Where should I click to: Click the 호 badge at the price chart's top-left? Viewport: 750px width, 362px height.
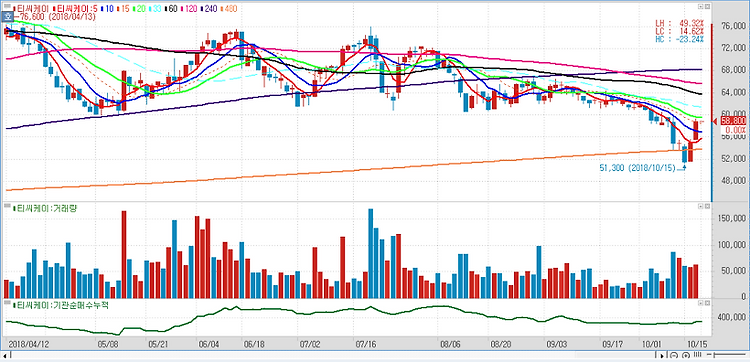tap(8, 17)
